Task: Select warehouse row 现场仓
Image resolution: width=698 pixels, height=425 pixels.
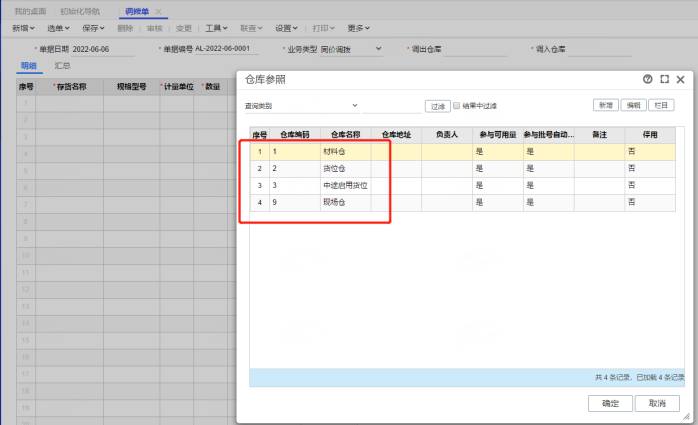Action: pyautogui.click(x=463, y=202)
